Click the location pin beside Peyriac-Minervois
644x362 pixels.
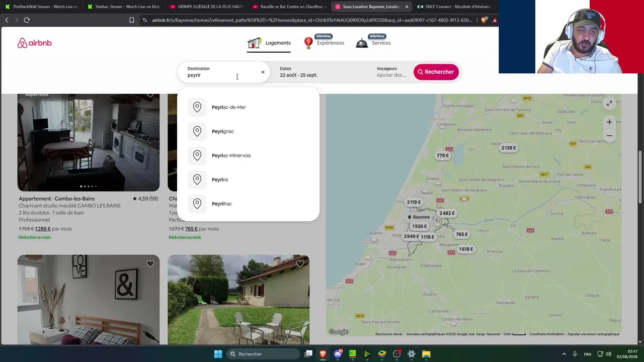[197, 155]
